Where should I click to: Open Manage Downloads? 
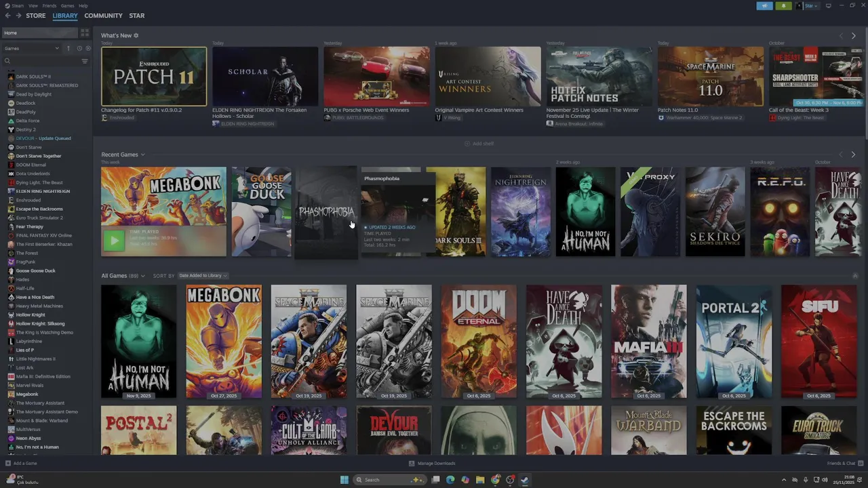pyautogui.click(x=432, y=464)
